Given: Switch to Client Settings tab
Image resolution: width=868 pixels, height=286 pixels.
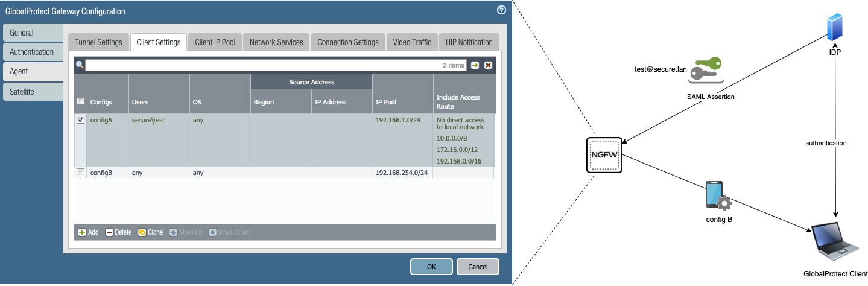Looking at the screenshot, I should 159,42.
